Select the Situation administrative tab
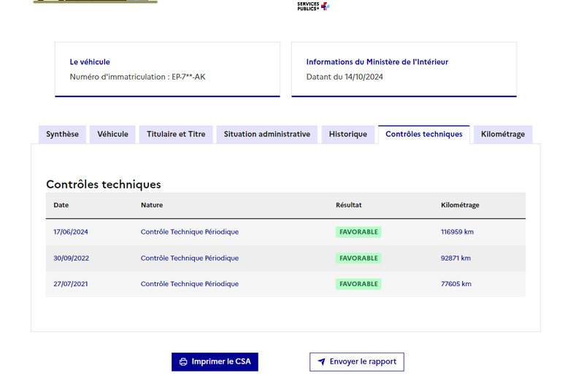584x392 pixels. tap(266, 134)
